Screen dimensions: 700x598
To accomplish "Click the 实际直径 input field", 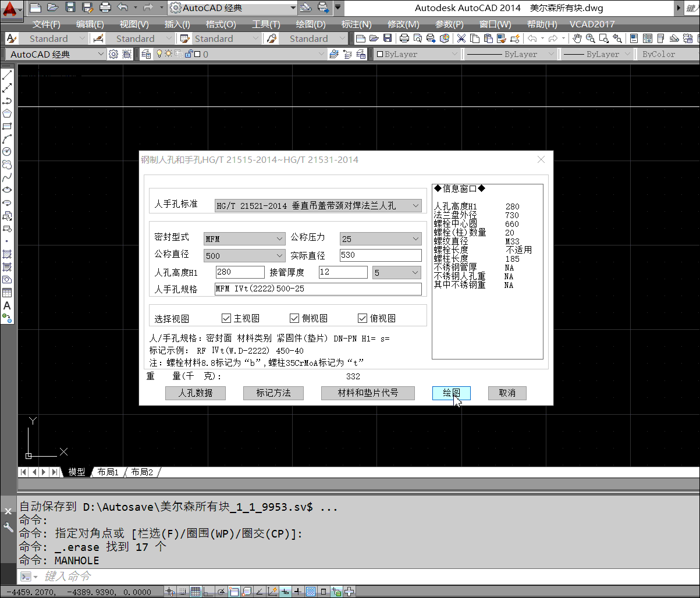I will (381, 255).
